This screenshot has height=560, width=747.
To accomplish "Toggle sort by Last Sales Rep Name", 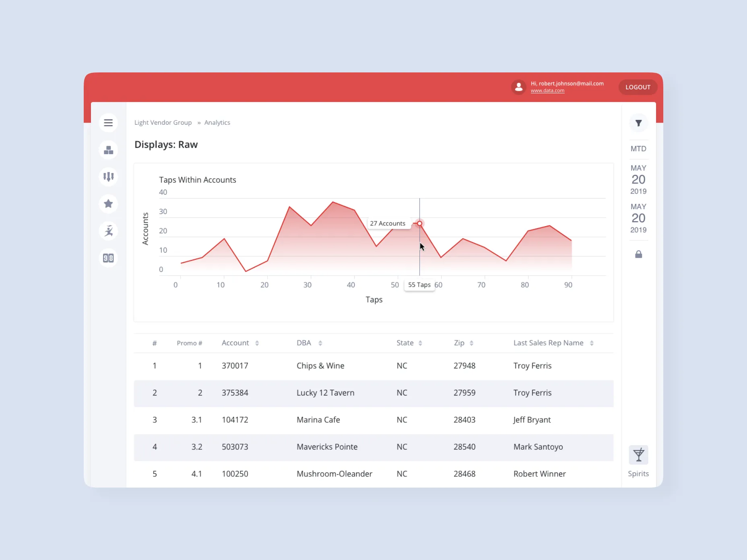I will pyautogui.click(x=591, y=343).
